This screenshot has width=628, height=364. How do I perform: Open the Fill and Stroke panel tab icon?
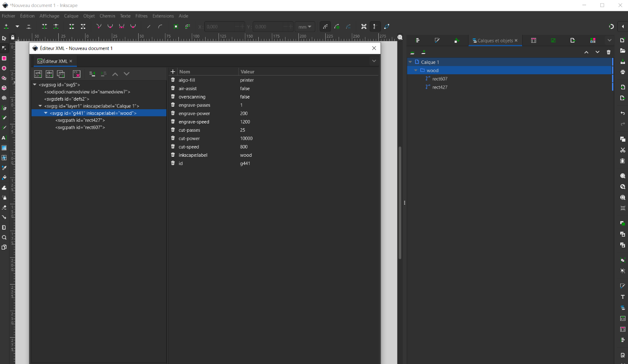click(x=437, y=40)
